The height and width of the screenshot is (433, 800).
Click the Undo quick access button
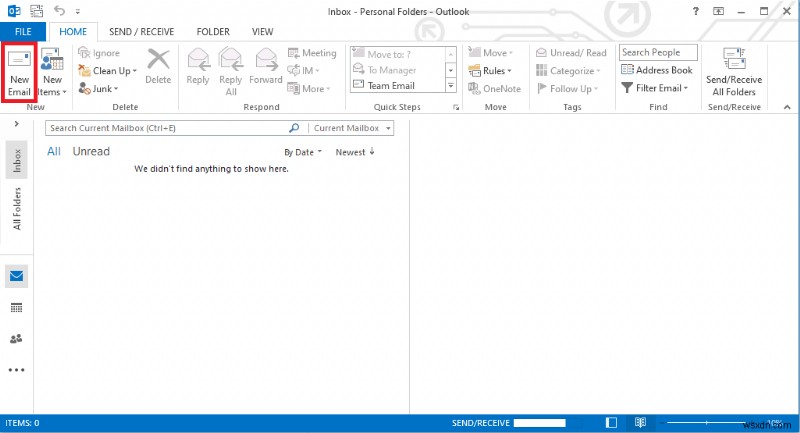[60, 11]
